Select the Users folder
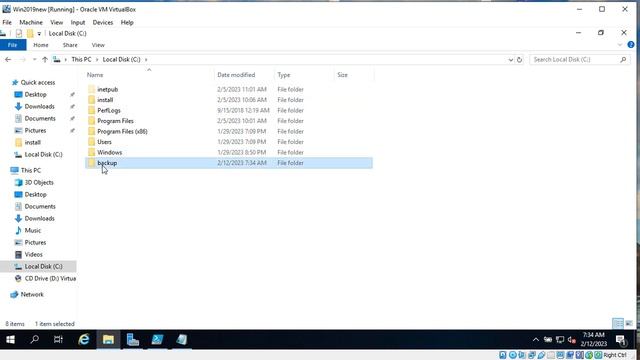Screen dimensions: 640x360 click(104, 142)
